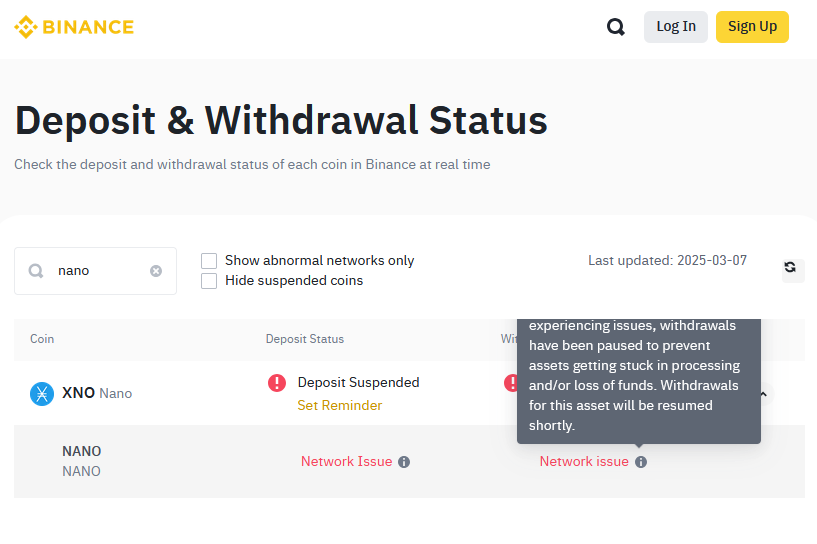Enable Hide suspended coins checkbox
The width and height of the screenshot is (817, 544).
209,281
